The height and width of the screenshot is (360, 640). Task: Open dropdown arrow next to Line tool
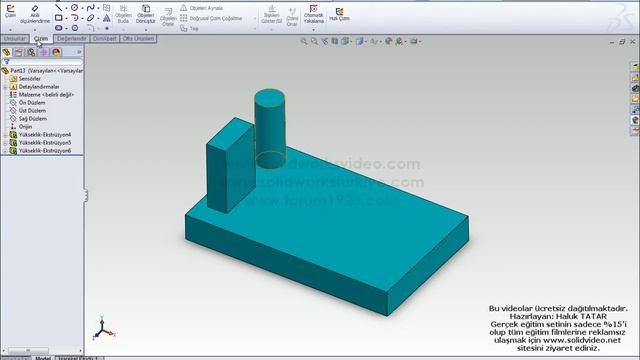tap(66, 8)
